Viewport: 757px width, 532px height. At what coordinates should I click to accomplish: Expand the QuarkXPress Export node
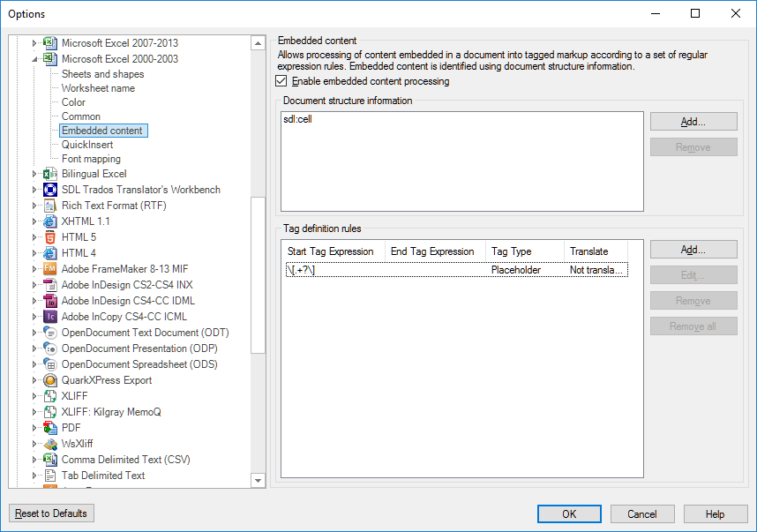click(34, 380)
